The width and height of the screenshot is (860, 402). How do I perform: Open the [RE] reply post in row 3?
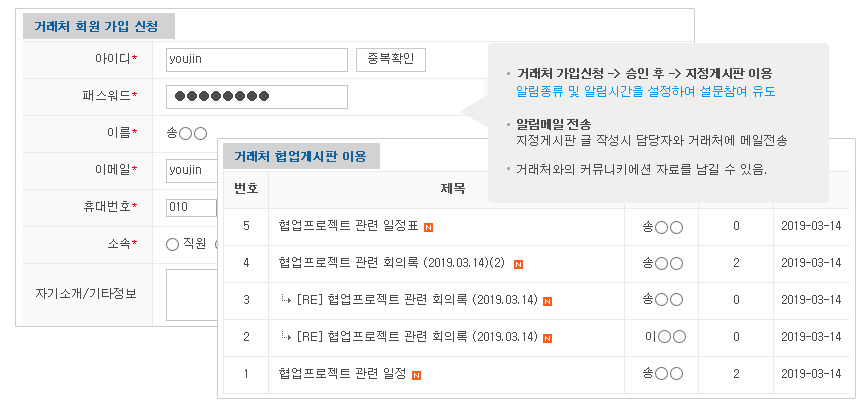(x=416, y=300)
